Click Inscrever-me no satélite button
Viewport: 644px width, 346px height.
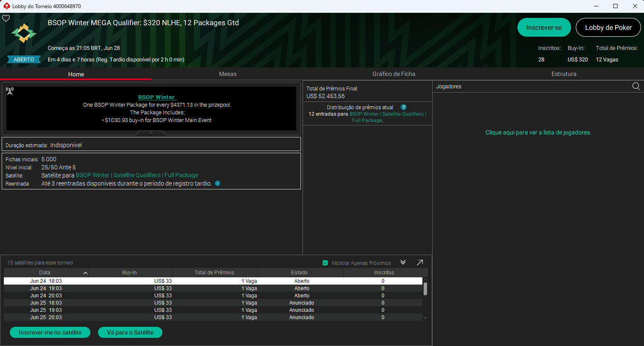pos(50,332)
